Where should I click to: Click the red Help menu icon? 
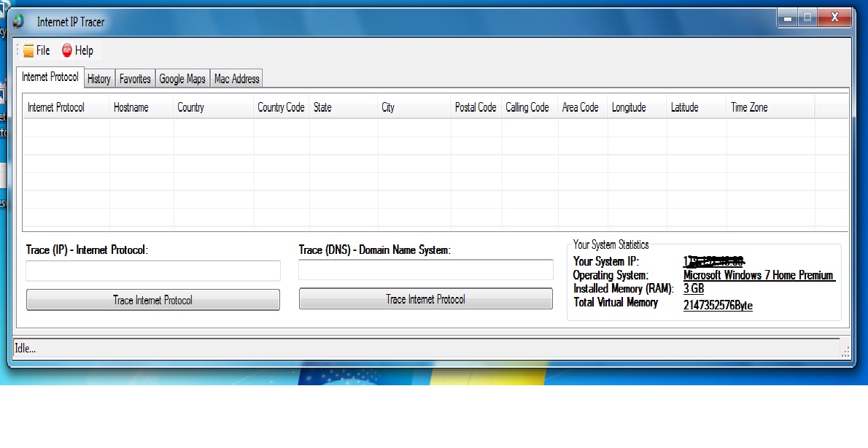click(66, 50)
